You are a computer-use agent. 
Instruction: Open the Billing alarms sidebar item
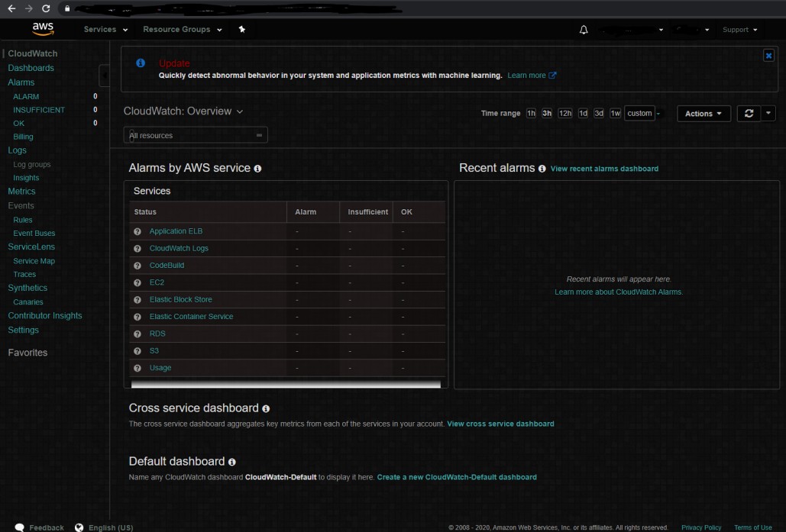23,137
